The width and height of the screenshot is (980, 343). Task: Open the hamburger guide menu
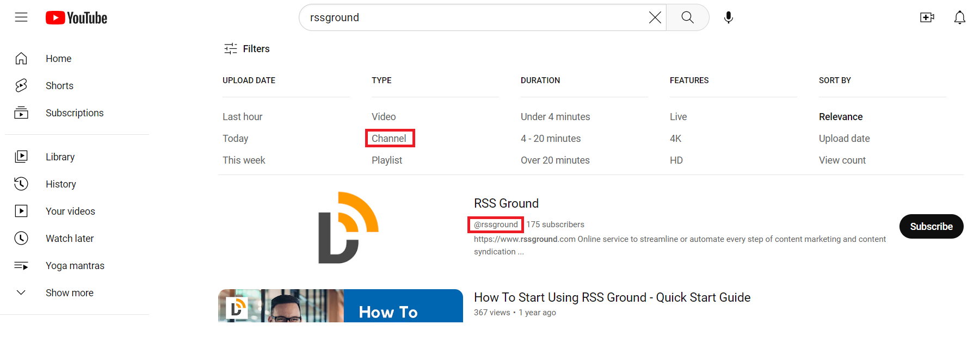coord(21,17)
